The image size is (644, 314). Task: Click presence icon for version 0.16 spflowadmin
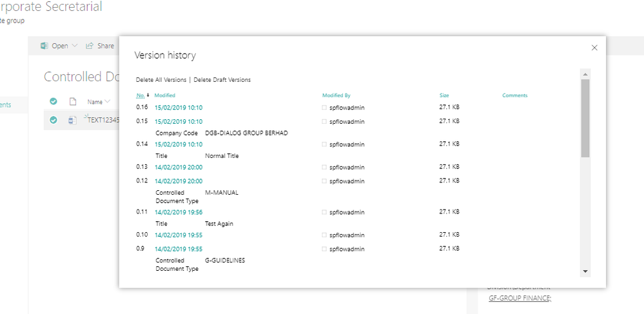324,108
